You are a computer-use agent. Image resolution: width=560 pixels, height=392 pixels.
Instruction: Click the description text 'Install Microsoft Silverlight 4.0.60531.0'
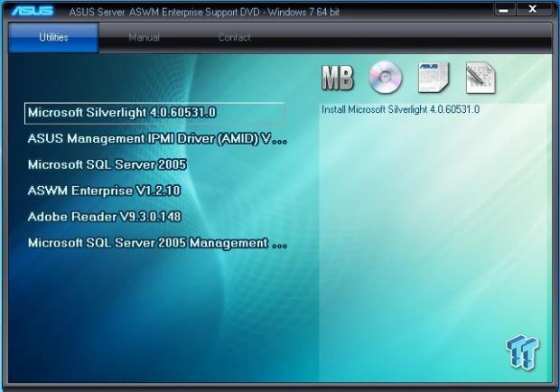point(400,109)
